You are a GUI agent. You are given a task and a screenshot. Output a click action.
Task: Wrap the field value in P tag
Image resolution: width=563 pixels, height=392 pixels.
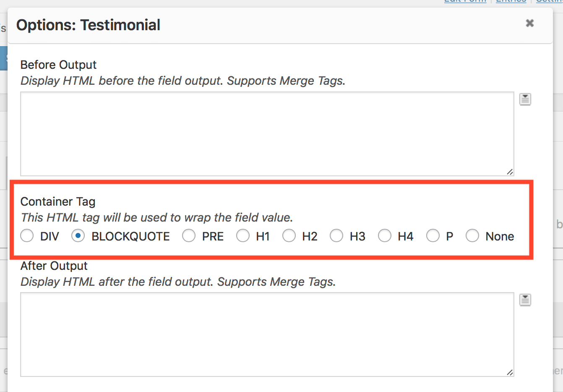coord(433,236)
